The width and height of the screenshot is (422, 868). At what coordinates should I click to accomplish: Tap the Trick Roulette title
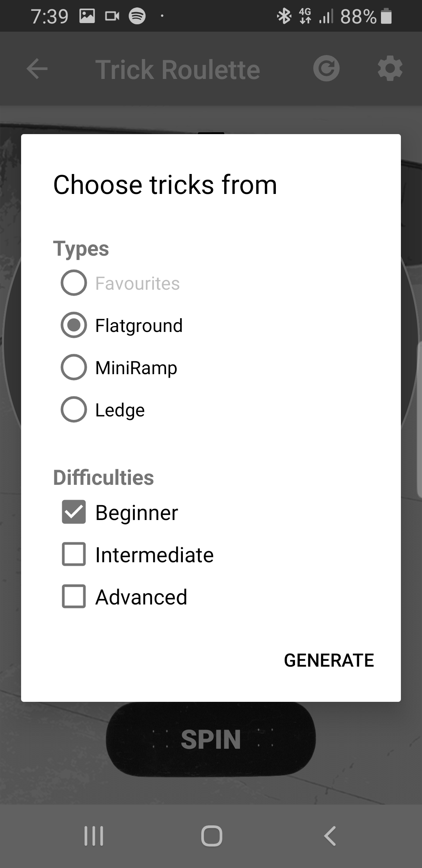coord(178,70)
